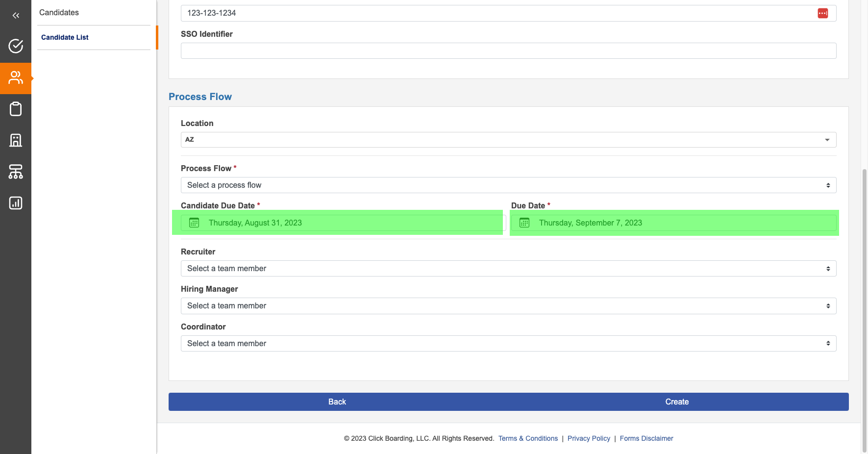Open the Select a process flow dropdown
Screen dimensions: 868x454
click(x=508, y=185)
